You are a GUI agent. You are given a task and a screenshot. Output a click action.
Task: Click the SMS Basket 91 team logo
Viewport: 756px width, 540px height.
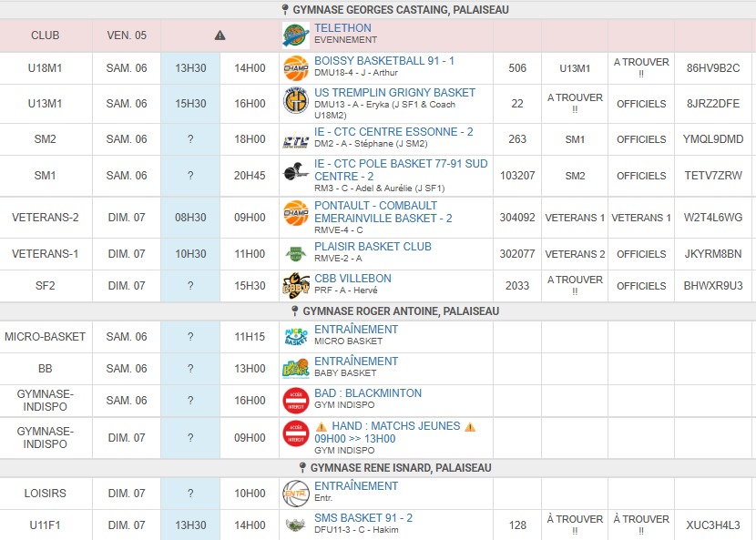pos(295,525)
